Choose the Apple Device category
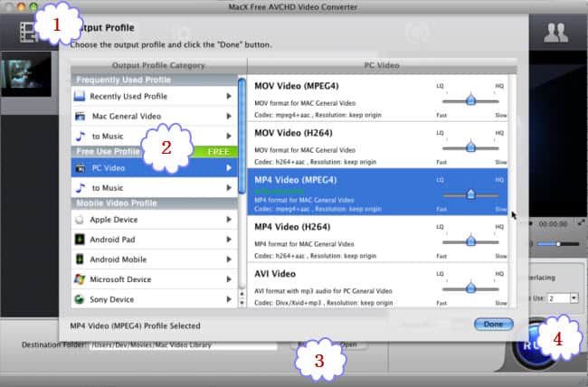This screenshot has width=588, height=387. 154,220
